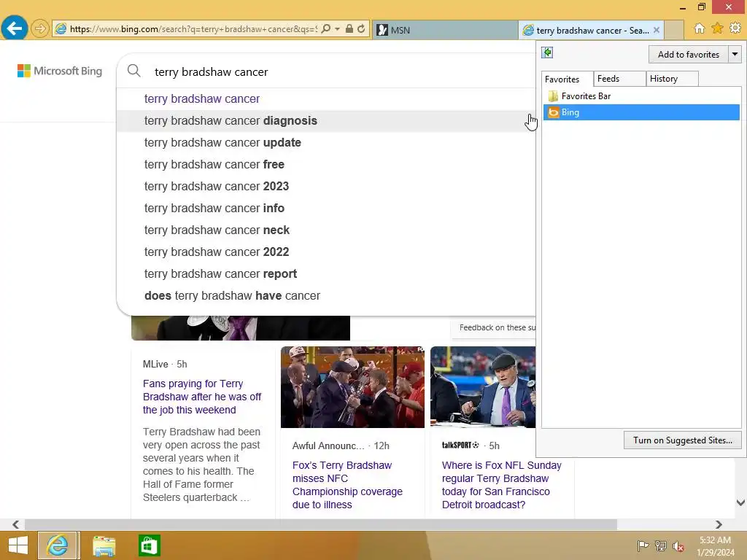The height and width of the screenshot is (560, 747).
Task: Click the Action Center flag tray icon
Action: pyautogui.click(x=643, y=546)
